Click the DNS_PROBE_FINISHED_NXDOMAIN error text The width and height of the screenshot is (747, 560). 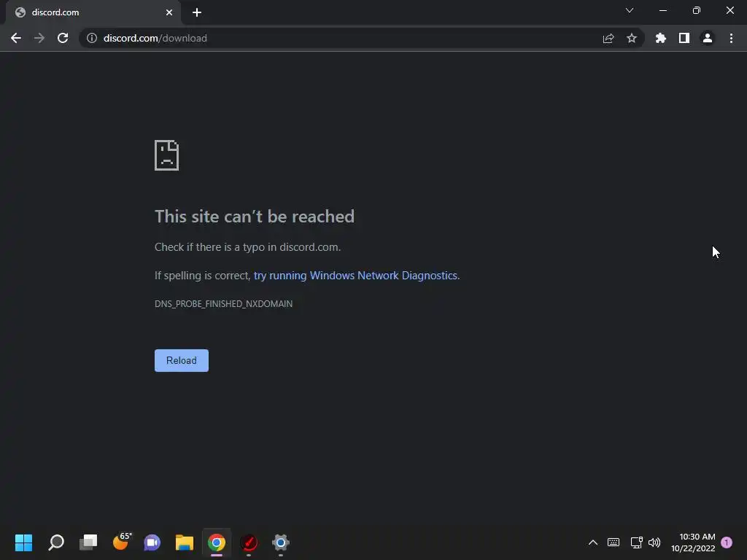pos(223,304)
